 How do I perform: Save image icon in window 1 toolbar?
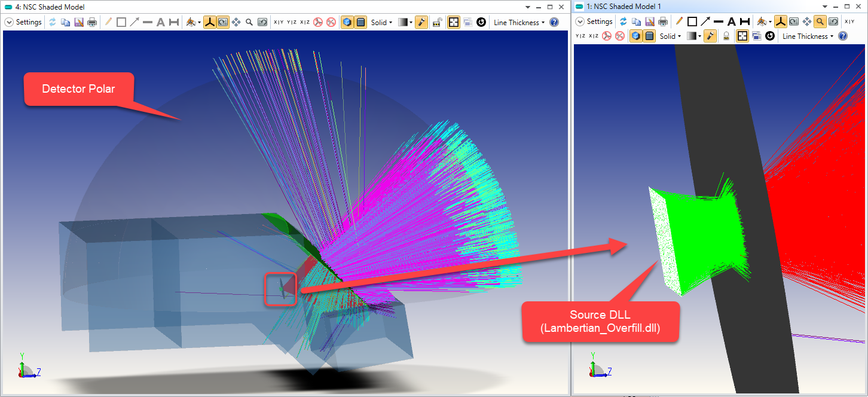(x=650, y=22)
